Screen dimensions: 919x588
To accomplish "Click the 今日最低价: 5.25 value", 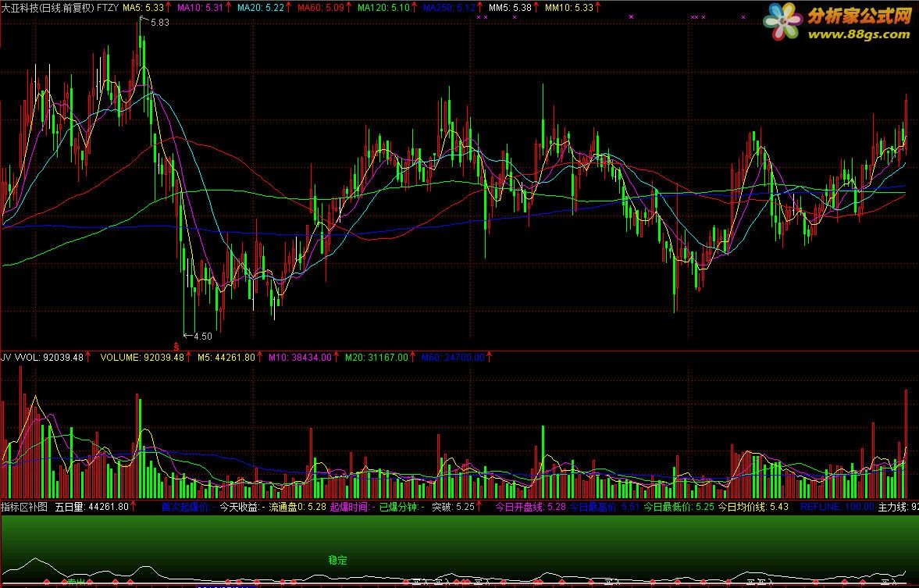I will click(679, 507).
